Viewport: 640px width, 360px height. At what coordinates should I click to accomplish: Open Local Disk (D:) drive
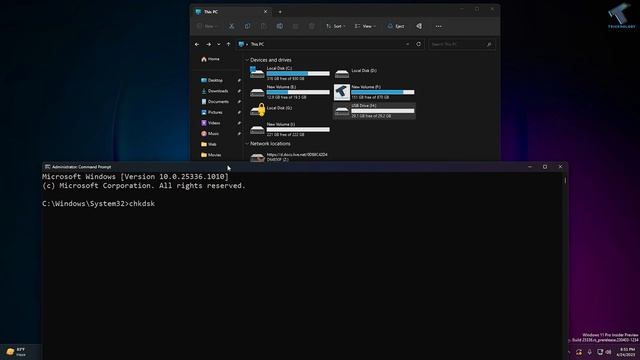click(374, 73)
